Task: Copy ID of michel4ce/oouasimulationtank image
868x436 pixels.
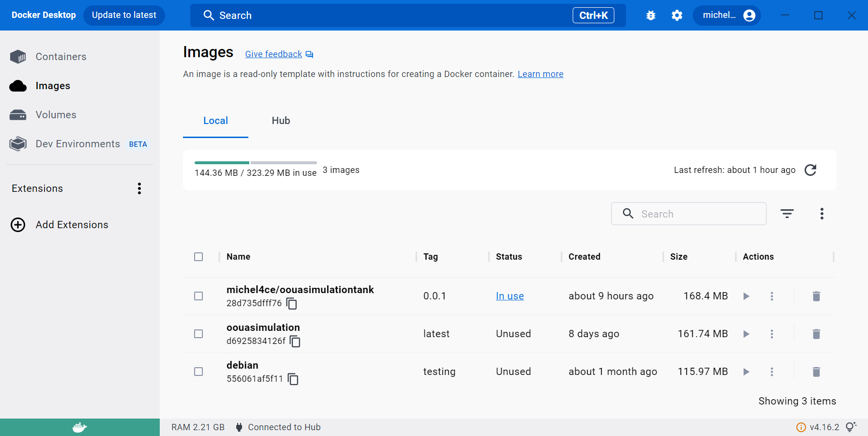Action: pos(291,303)
